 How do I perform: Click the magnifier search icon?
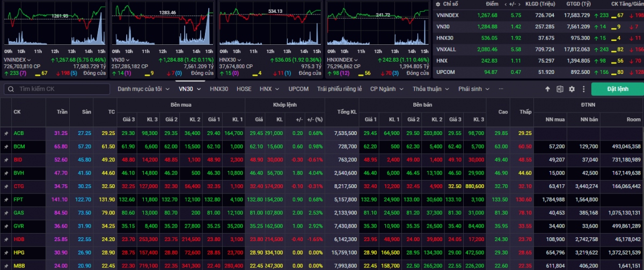pyautogui.click(x=11, y=89)
